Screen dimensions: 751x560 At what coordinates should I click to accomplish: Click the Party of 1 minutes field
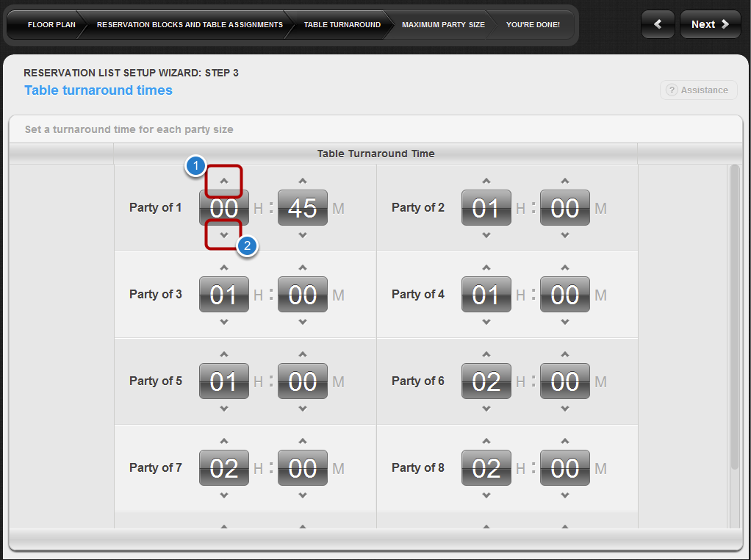coord(303,208)
